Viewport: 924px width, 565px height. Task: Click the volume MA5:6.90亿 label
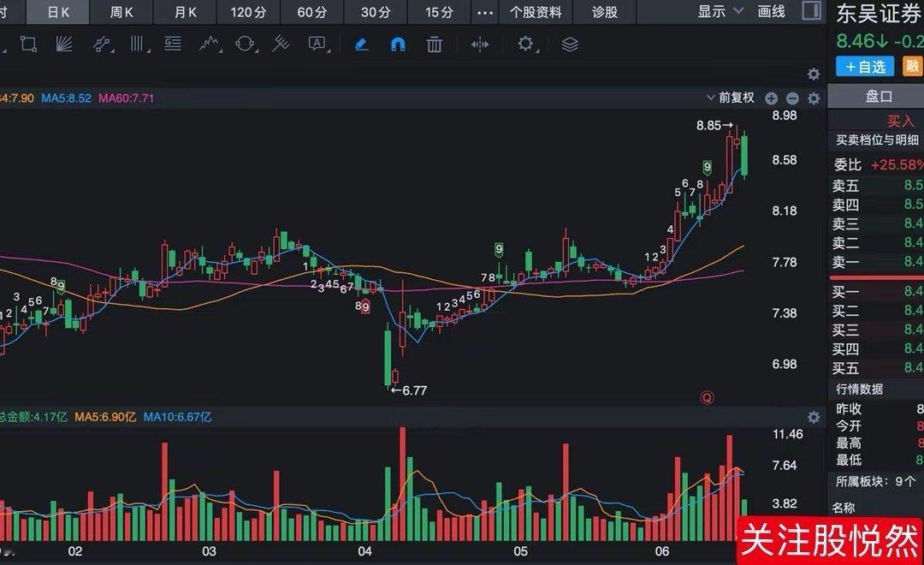point(105,417)
